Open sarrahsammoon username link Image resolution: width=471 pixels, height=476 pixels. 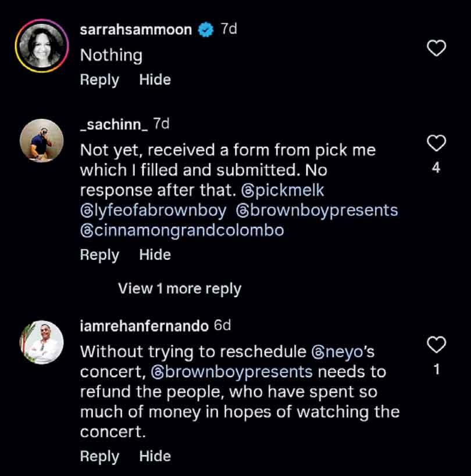135,30
